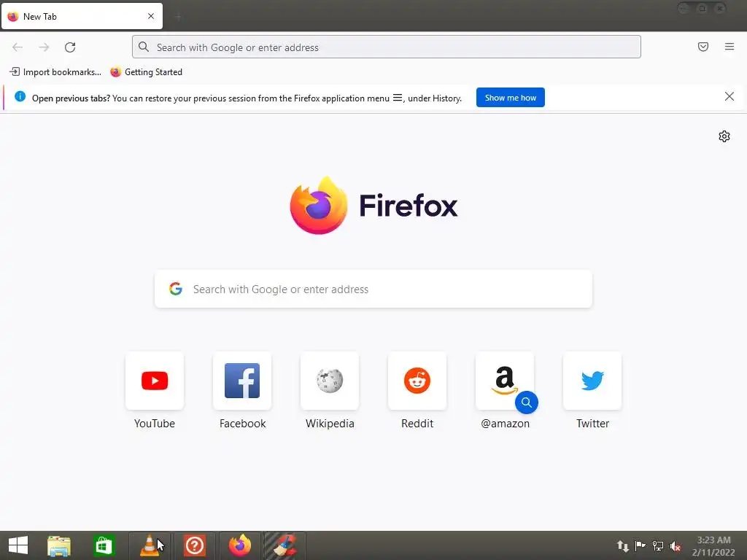Viewport: 747px width, 560px height.
Task: Open the new tab personalize gear
Action: click(x=724, y=136)
